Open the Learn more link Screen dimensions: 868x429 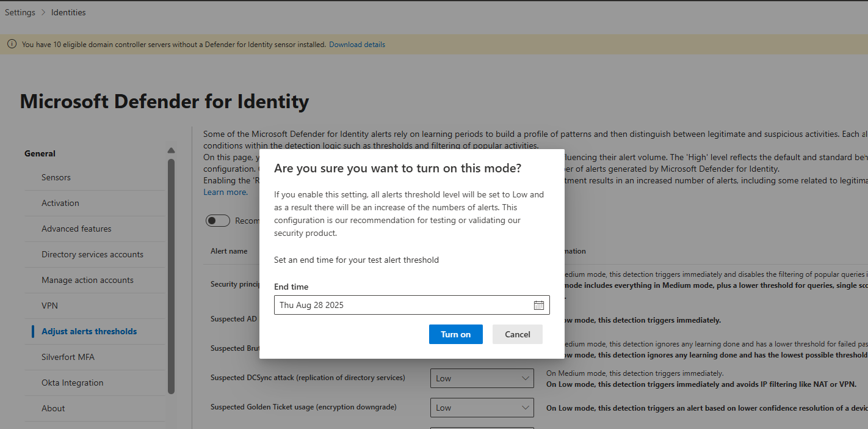(x=225, y=192)
